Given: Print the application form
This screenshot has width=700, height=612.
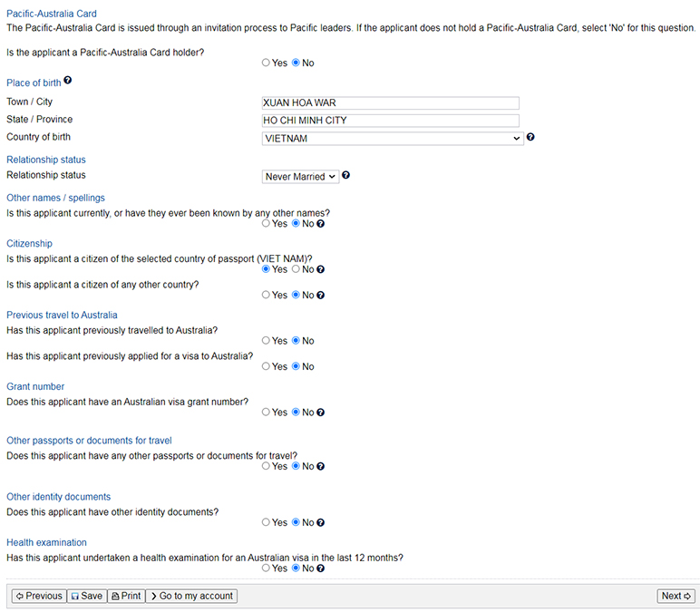Looking at the screenshot, I should click(126, 597).
